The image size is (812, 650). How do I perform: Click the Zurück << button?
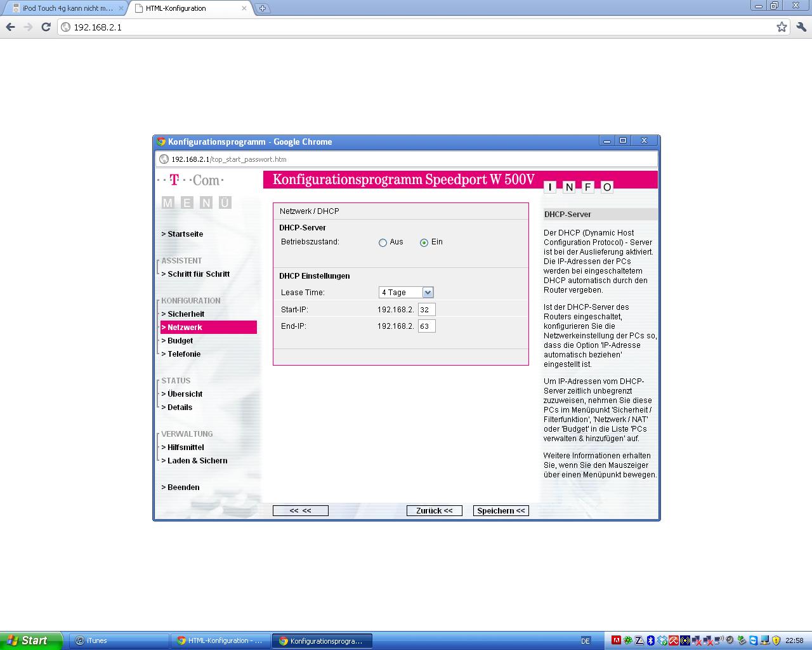(x=435, y=511)
